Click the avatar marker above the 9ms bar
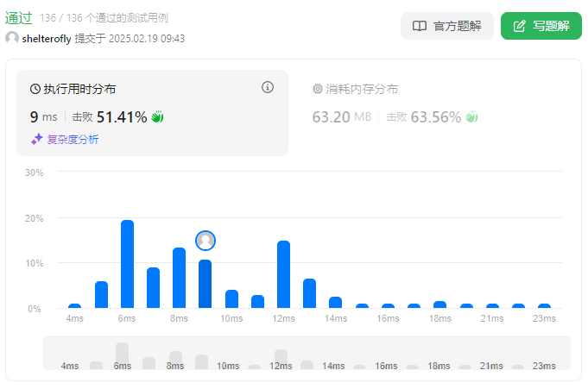The width and height of the screenshot is (588, 389). tap(205, 241)
